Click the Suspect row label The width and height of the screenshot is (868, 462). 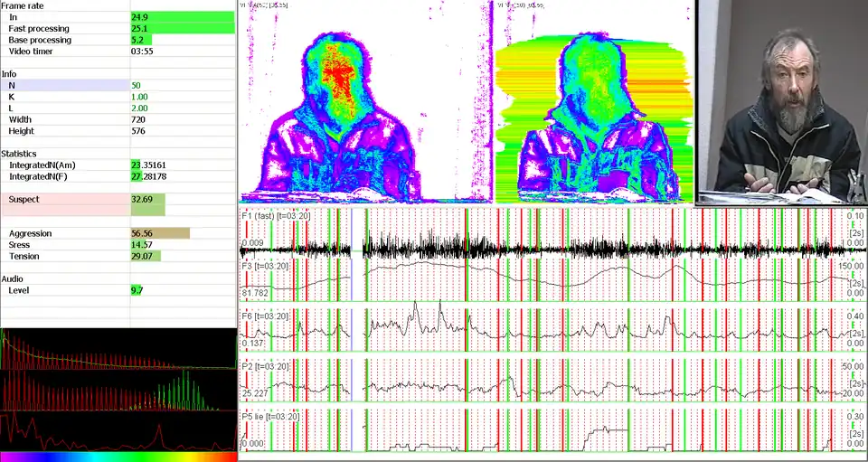tap(24, 199)
